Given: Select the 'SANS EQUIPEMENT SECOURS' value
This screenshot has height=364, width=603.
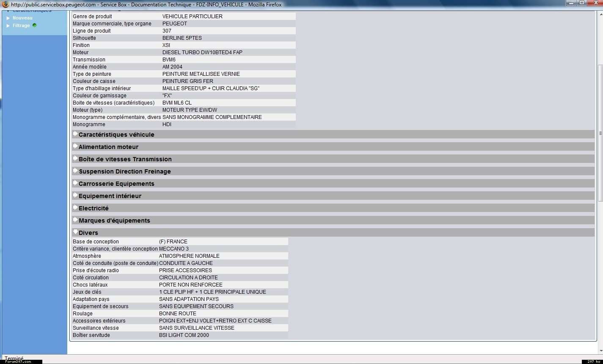Looking at the screenshot, I should [x=196, y=306].
